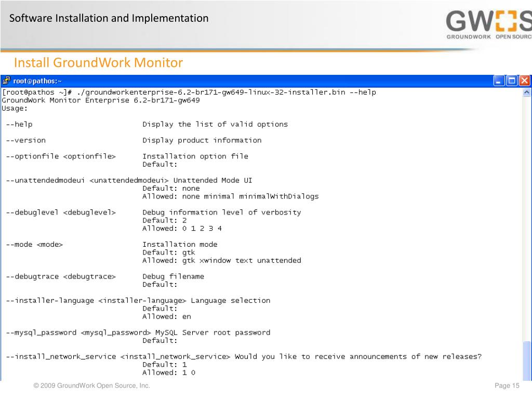Click 'Allowed: 0 1 2 3 4' line
The width and height of the screenshot is (532, 399).
click(x=182, y=229)
